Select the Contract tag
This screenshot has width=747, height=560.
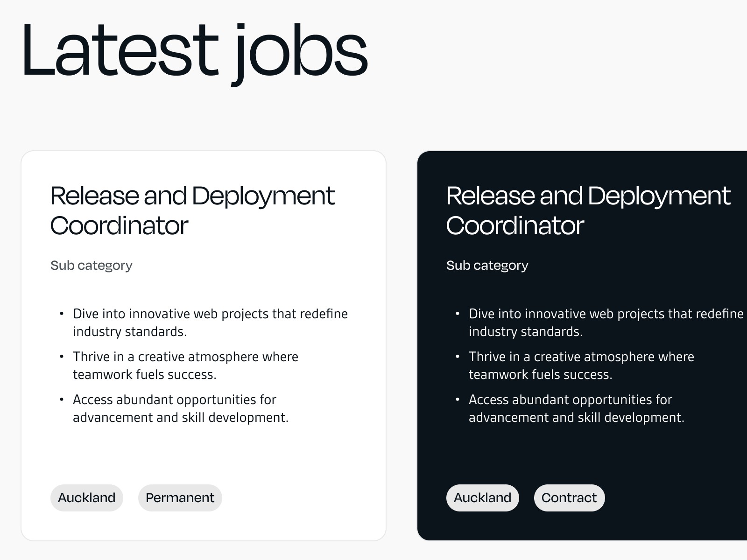point(569,498)
